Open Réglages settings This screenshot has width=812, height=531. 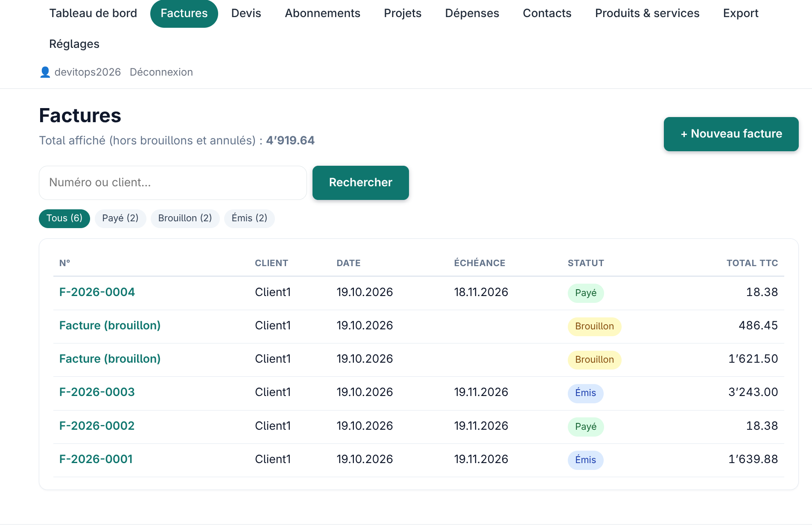tap(74, 44)
